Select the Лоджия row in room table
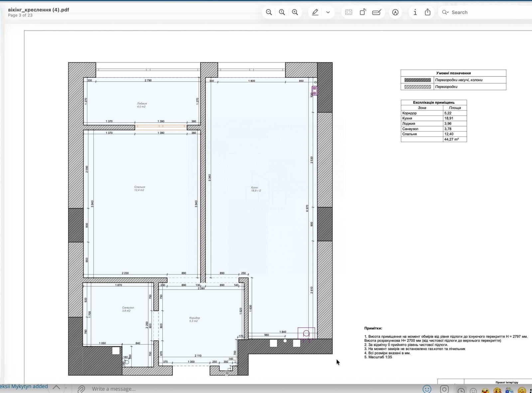This screenshot has height=393, width=532. [x=434, y=124]
